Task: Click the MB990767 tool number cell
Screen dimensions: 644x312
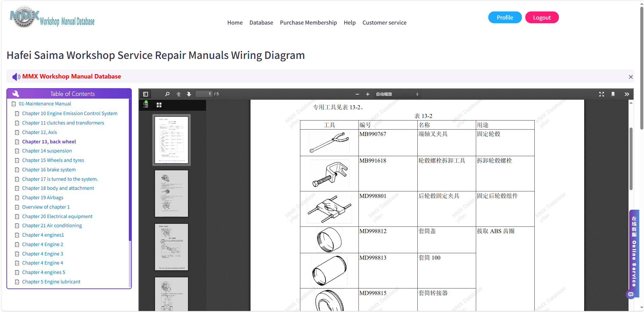Action: (388, 143)
